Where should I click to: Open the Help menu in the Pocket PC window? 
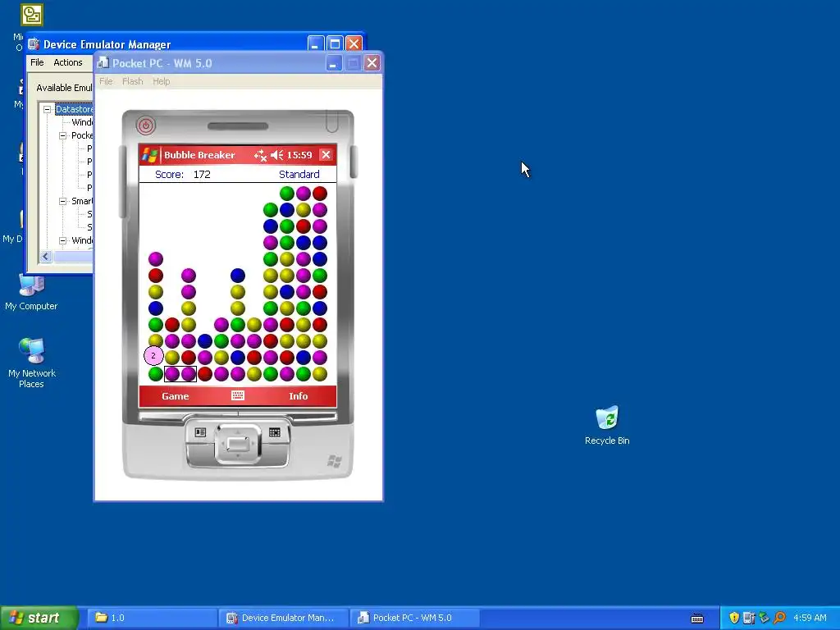pos(162,81)
